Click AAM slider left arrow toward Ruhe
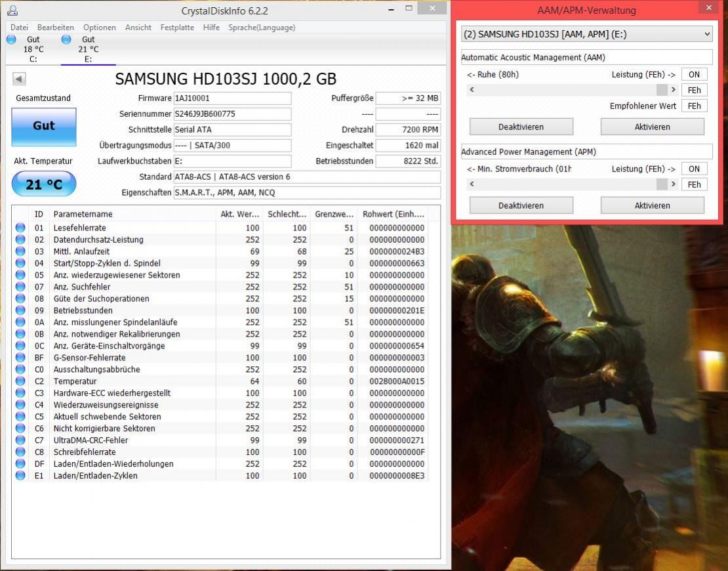The width and height of the screenshot is (728, 571). (x=472, y=90)
